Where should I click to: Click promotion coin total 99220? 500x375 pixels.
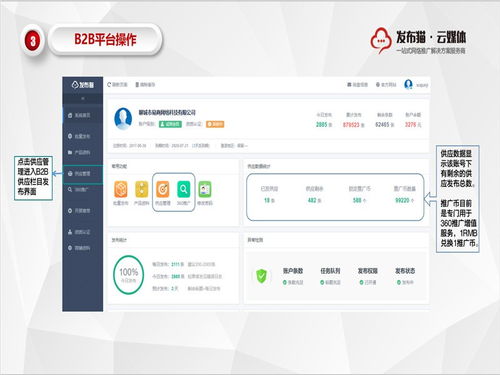402,200
